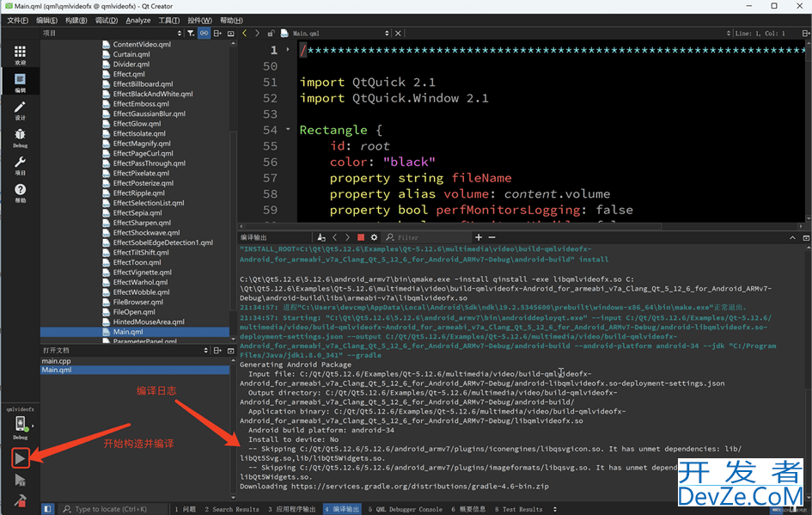812x515 pixels.
Task: Maximize the compile output pane
Action: pyautogui.click(x=806, y=237)
